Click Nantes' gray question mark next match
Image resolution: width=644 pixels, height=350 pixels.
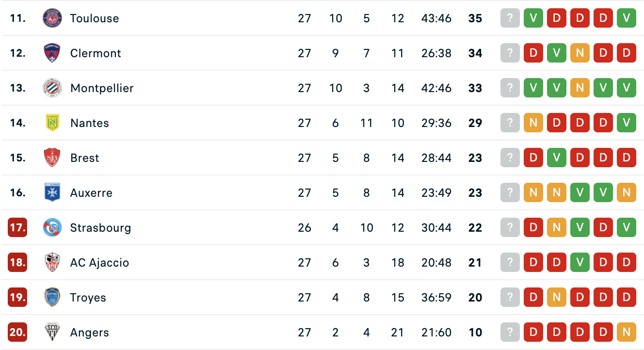pyautogui.click(x=510, y=123)
